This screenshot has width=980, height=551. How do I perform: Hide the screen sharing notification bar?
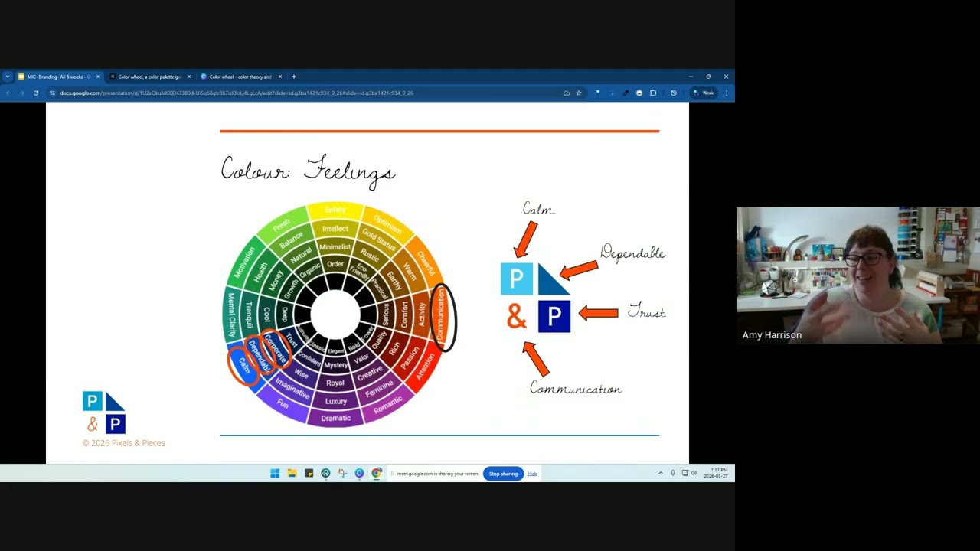[532, 474]
